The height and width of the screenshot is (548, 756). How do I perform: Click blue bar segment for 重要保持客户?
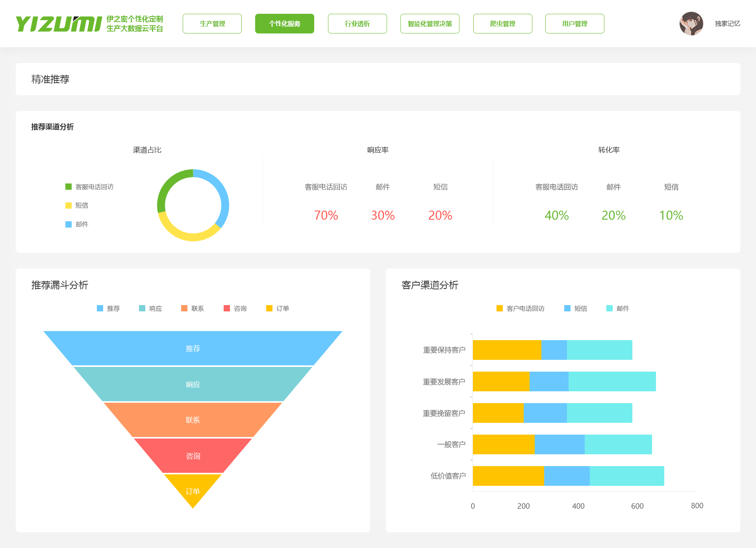554,350
